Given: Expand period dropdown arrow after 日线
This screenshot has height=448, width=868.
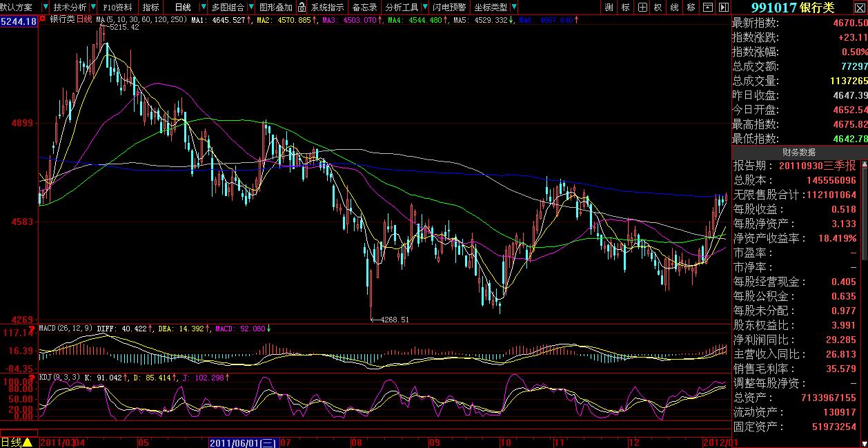Looking at the screenshot, I should [x=204, y=7].
